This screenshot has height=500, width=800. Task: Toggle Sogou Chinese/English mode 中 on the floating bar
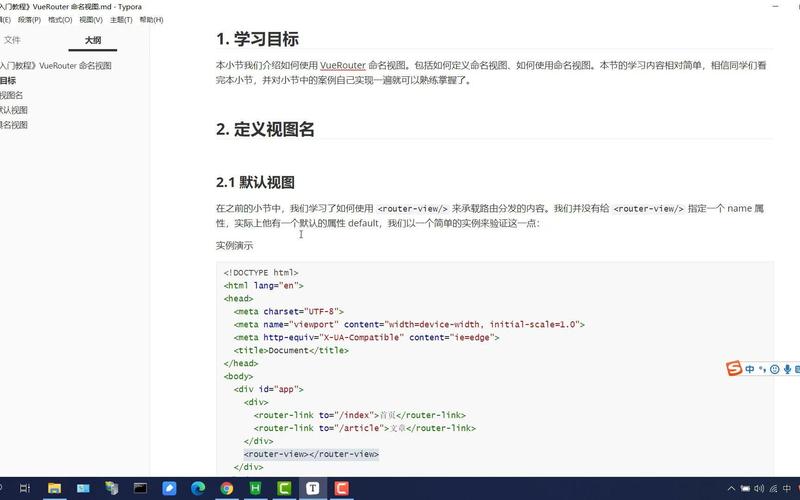tap(749, 369)
